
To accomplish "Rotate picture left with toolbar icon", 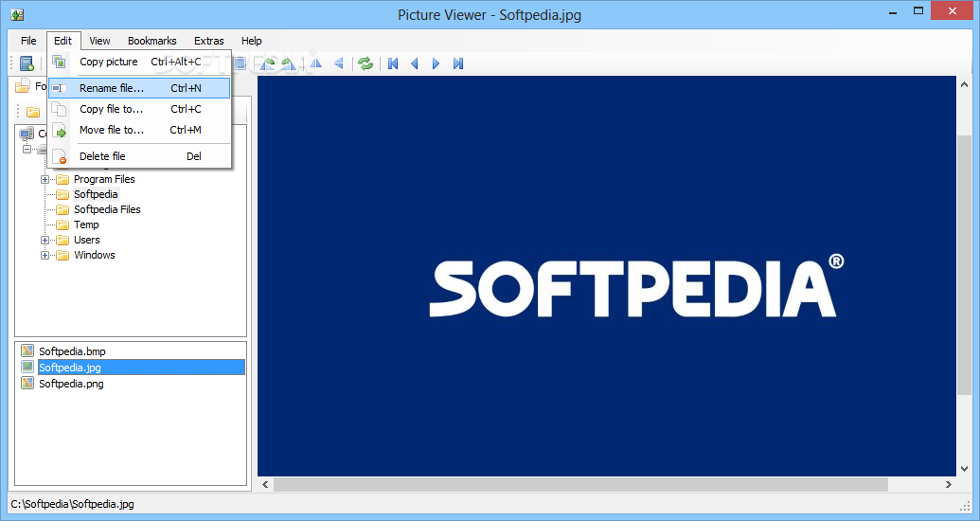I will pos(268,63).
